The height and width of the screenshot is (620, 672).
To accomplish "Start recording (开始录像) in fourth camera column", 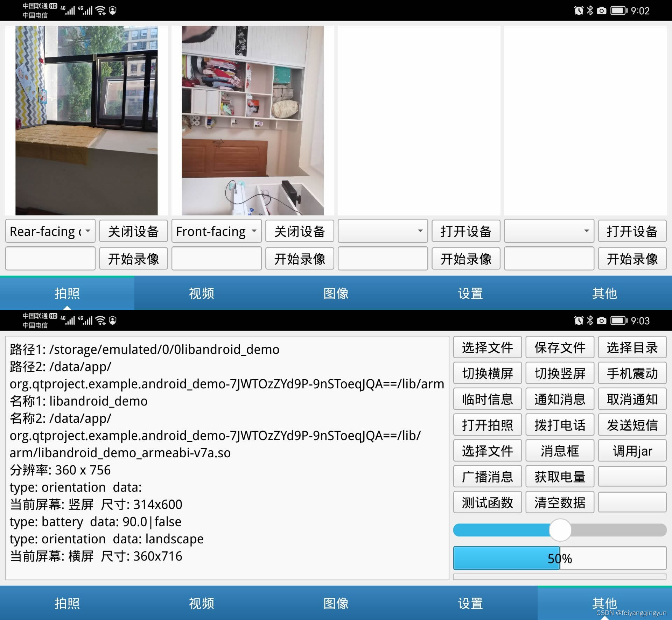I will click(x=632, y=259).
